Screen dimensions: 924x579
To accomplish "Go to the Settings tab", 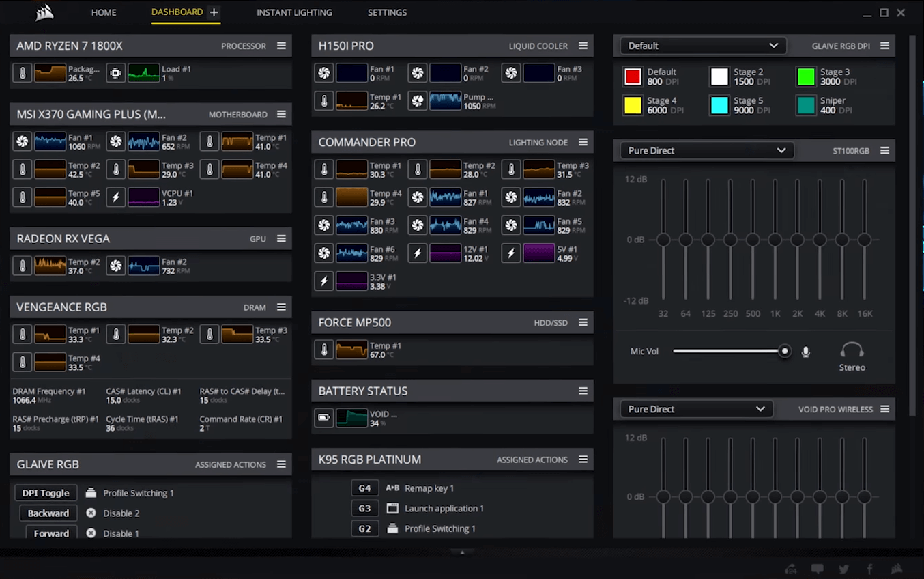I will [x=387, y=12].
